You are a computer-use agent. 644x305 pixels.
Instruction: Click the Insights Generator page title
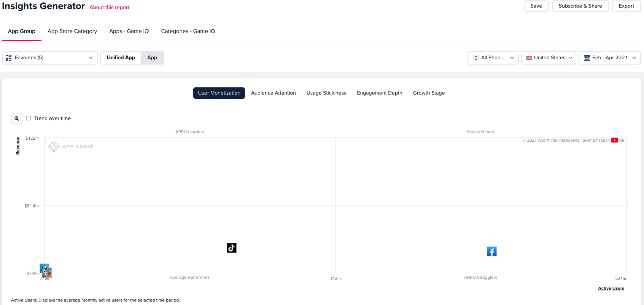point(43,6)
